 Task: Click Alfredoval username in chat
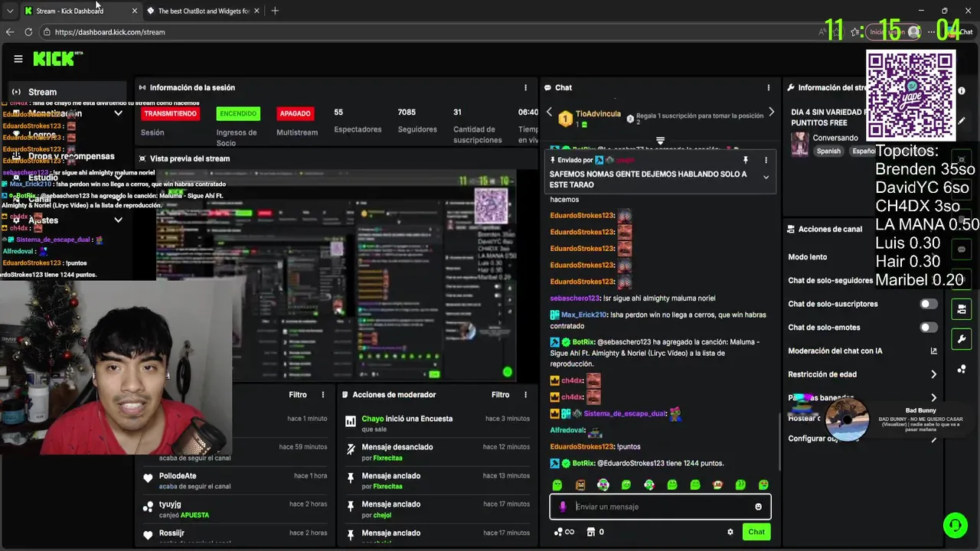coord(567,431)
